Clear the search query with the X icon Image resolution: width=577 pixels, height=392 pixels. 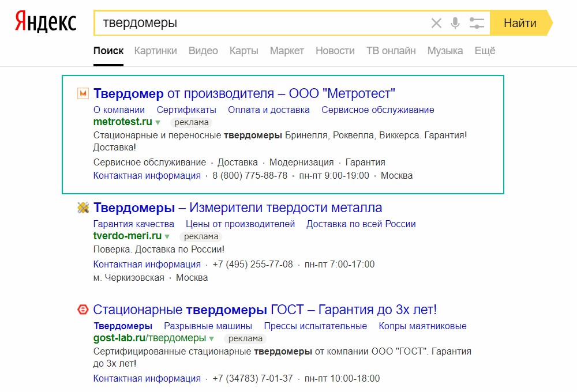pos(436,23)
